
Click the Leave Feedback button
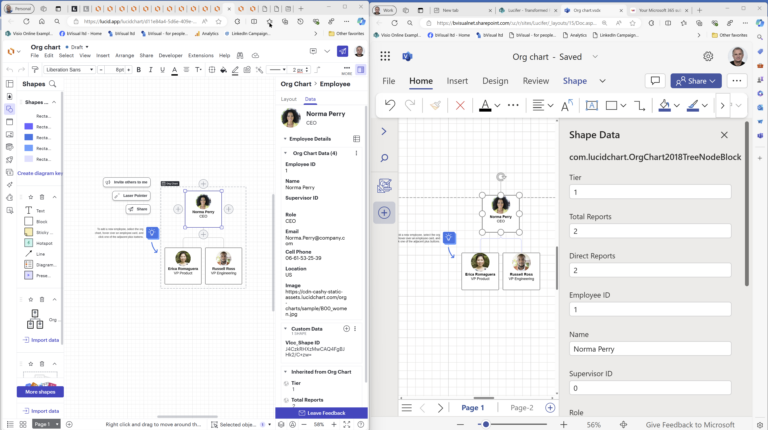pos(321,413)
